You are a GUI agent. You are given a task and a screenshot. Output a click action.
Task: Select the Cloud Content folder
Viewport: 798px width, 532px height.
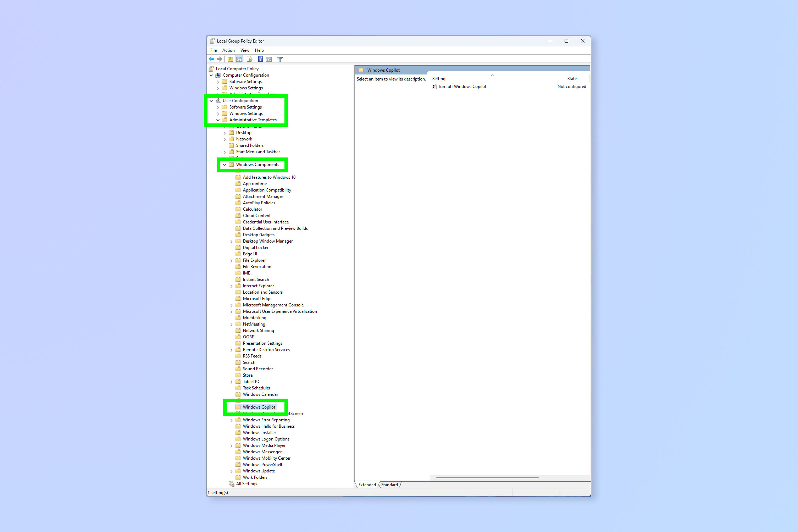point(256,215)
